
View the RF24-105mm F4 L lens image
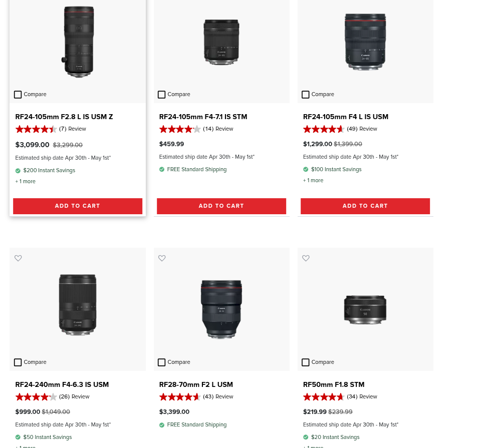pos(365,42)
